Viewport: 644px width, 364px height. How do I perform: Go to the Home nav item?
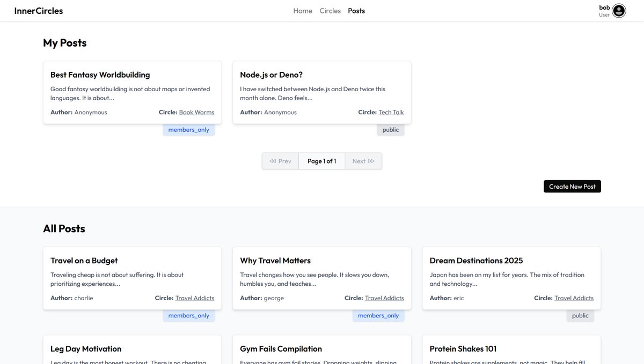303,11
